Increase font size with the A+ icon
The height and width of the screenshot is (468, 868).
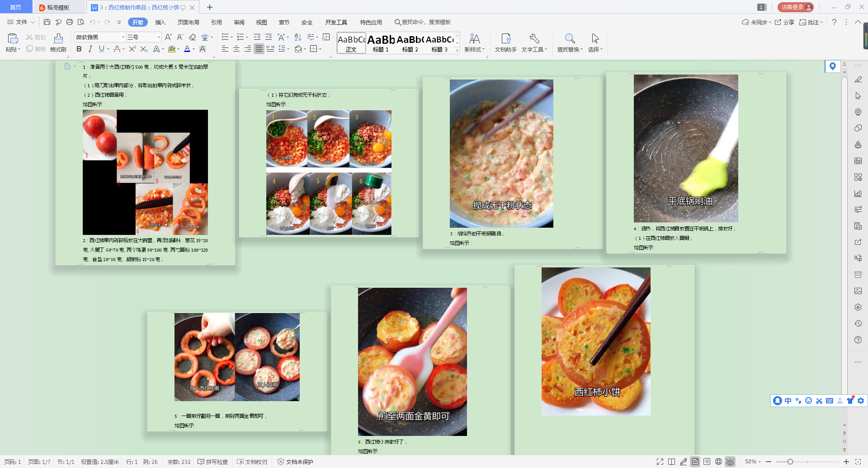(168, 37)
